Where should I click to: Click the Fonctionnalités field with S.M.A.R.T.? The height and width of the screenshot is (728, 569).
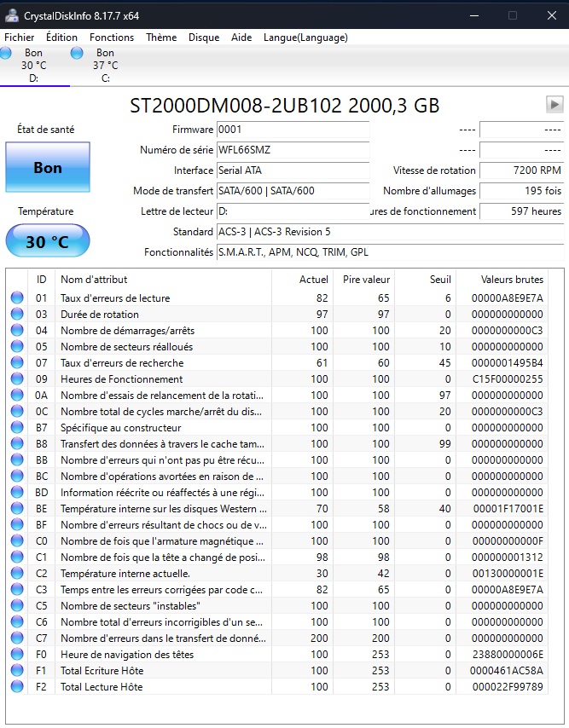coord(390,252)
